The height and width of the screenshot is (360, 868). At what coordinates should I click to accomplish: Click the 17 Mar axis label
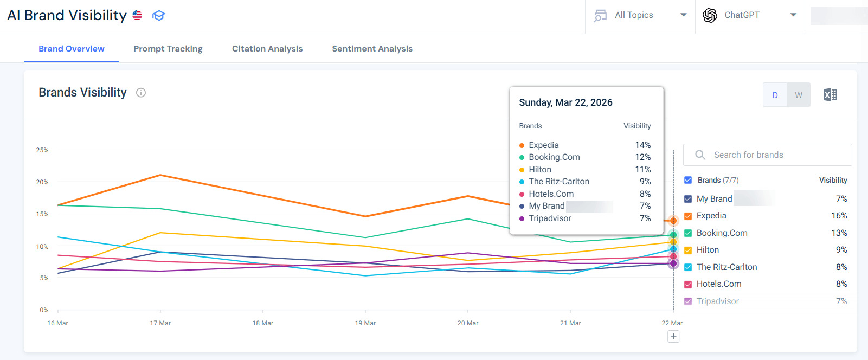click(160, 323)
